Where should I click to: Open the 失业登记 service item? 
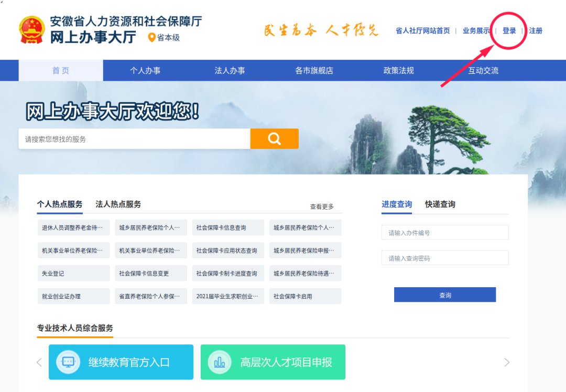[x=73, y=274]
